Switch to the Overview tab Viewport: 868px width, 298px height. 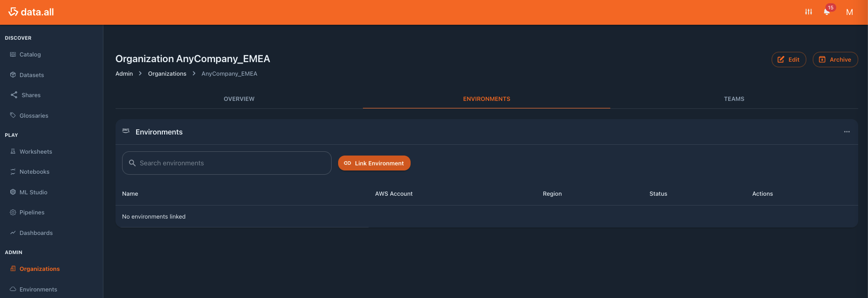click(239, 99)
